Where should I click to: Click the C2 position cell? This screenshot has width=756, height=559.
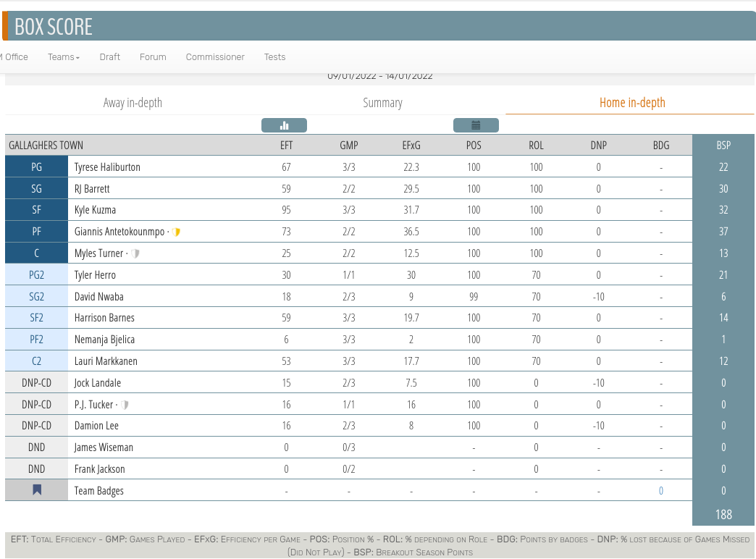click(37, 361)
